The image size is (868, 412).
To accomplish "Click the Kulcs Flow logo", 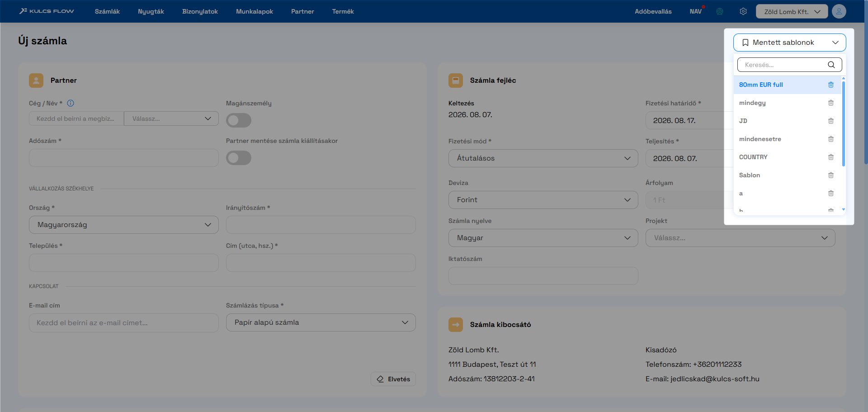I will click(x=47, y=11).
